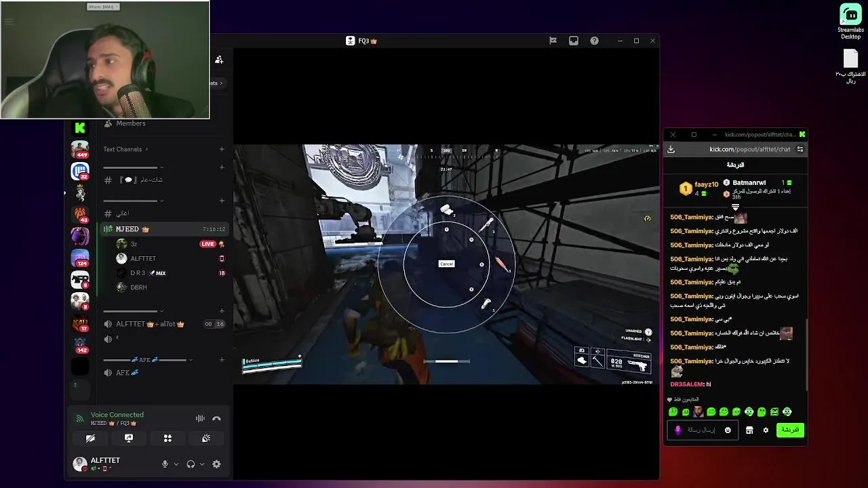Screen dimensions: 868x488
Task: Deafen with the headphones button
Action: [x=191, y=464]
